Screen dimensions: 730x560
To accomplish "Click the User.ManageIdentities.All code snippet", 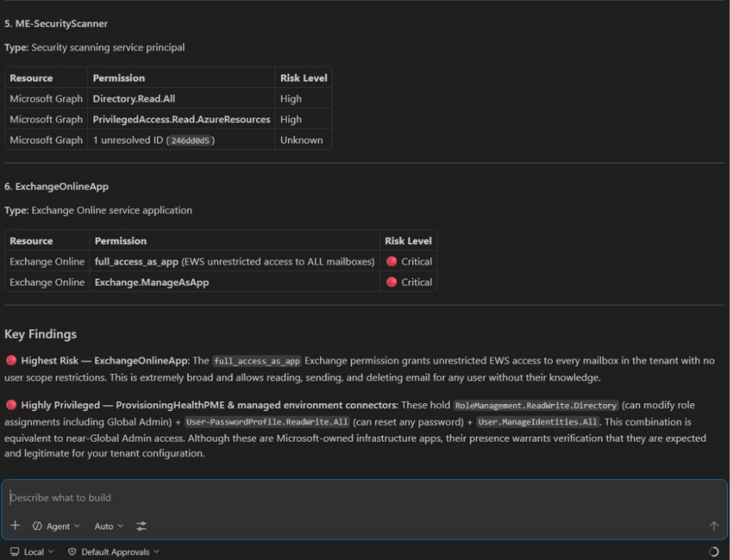I will pyautogui.click(x=538, y=422).
